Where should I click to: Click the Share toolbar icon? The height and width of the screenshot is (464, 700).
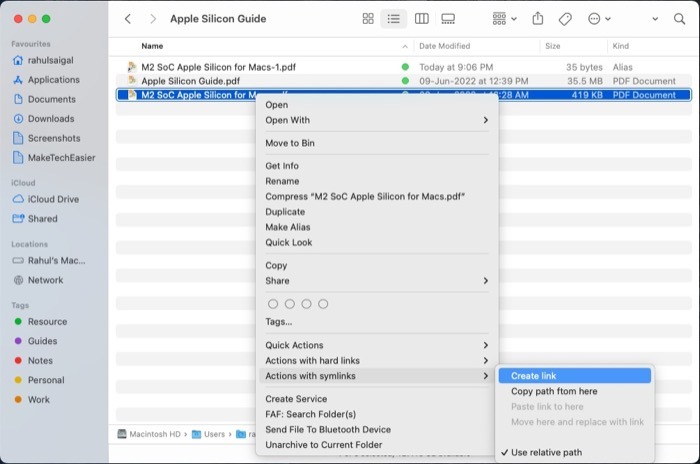pos(538,19)
